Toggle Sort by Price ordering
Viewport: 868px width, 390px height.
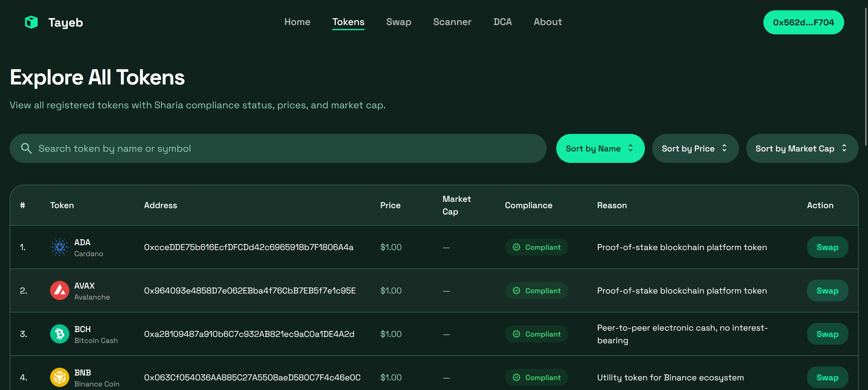(695, 148)
